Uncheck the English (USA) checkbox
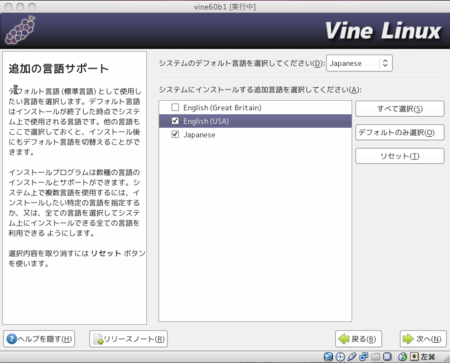Screen dimensions: 450x363 click(175, 121)
